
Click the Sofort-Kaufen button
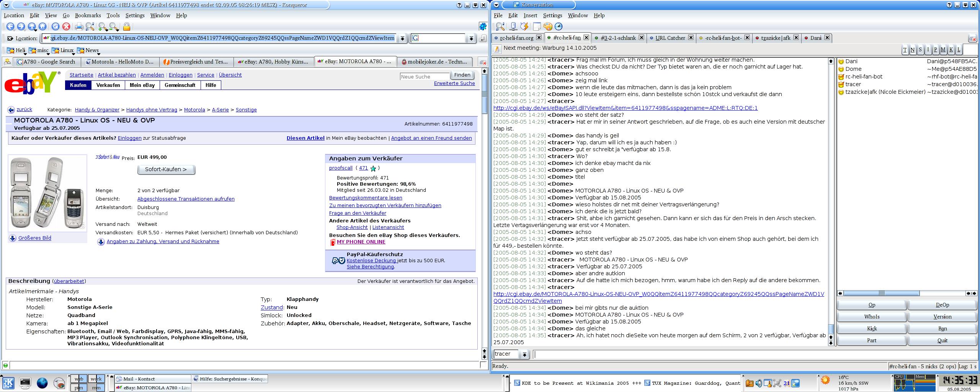pos(166,170)
